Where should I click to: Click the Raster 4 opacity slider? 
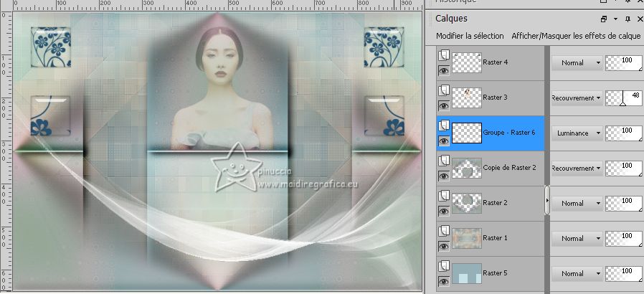[624, 63]
